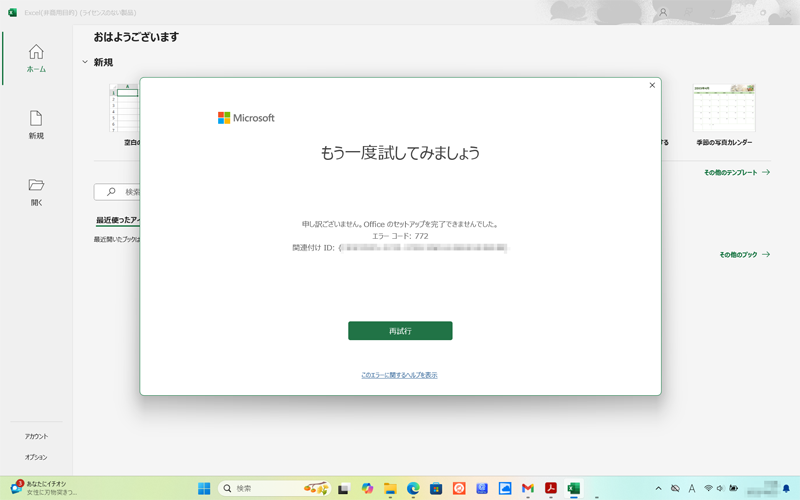Open the その他のブック link
This screenshot has width=800, height=500.
pos(744,255)
